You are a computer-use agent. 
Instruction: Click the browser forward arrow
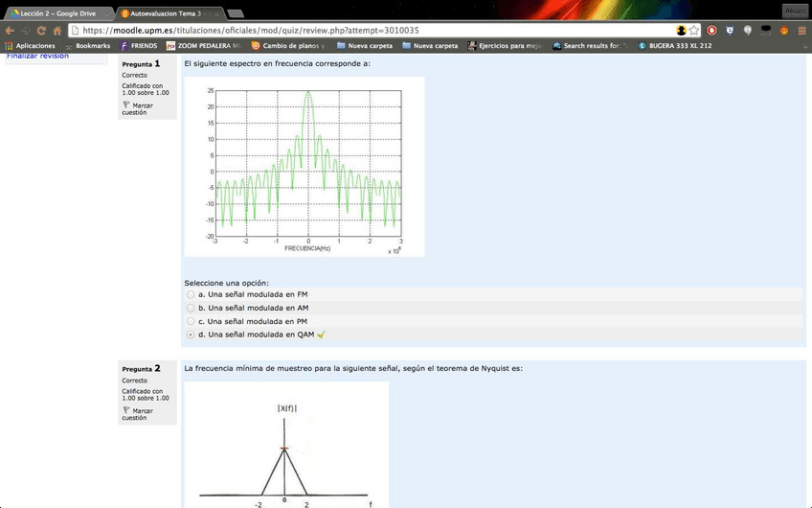click(x=25, y=30)
